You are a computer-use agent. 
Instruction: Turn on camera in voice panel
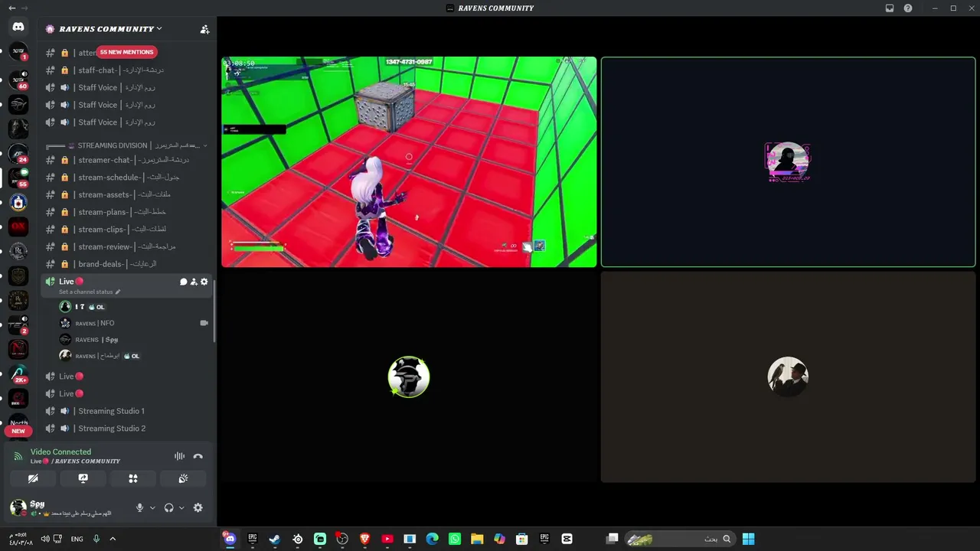[33, 478]
